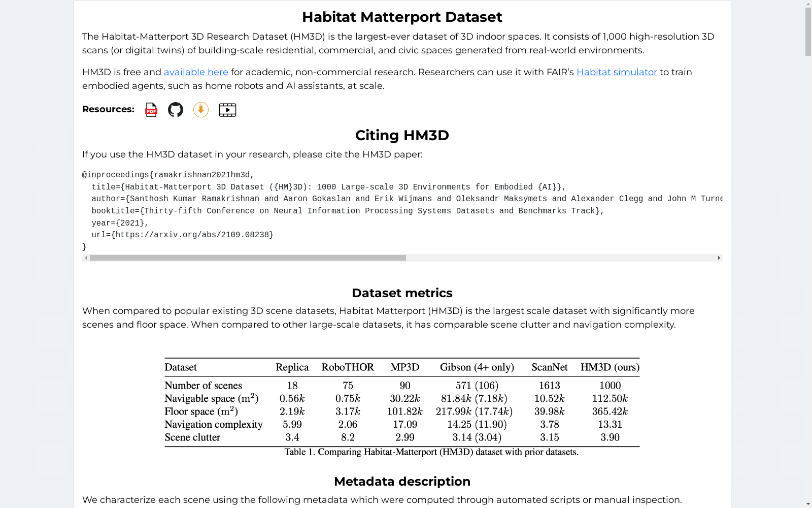
Task: Click the "30.22k" MP3D navigable space cell
Action: (405, 399)
